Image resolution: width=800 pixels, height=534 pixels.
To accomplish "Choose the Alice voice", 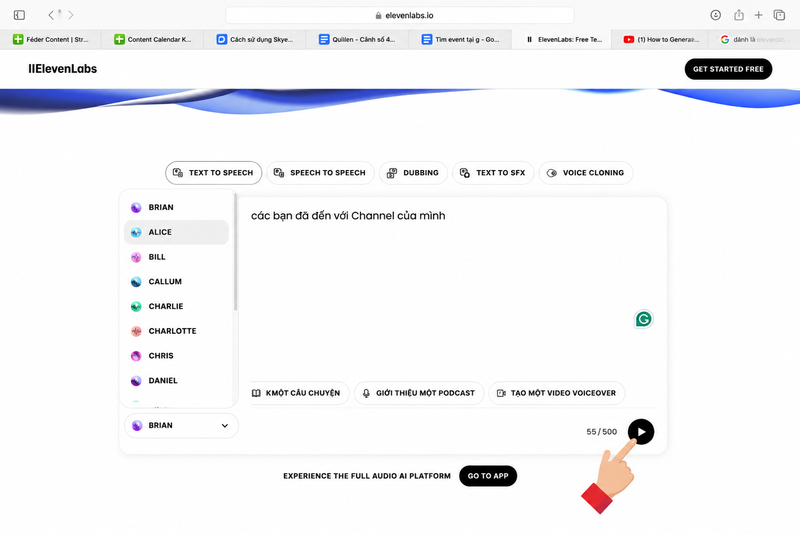I will pyautogui.click(x=176, y=232).
